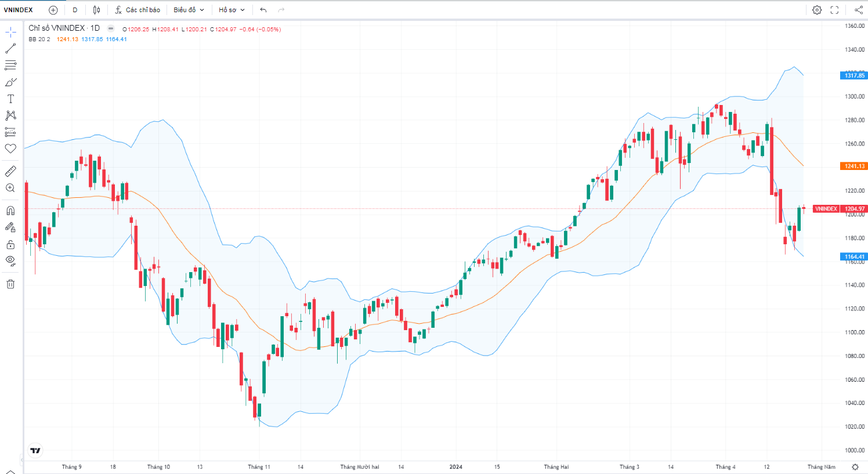Click the 1317.85 blue price axis label
Image resolution: width=868 pixels, height=474 pixels.
pyautogui.click(x=853, y=75)
